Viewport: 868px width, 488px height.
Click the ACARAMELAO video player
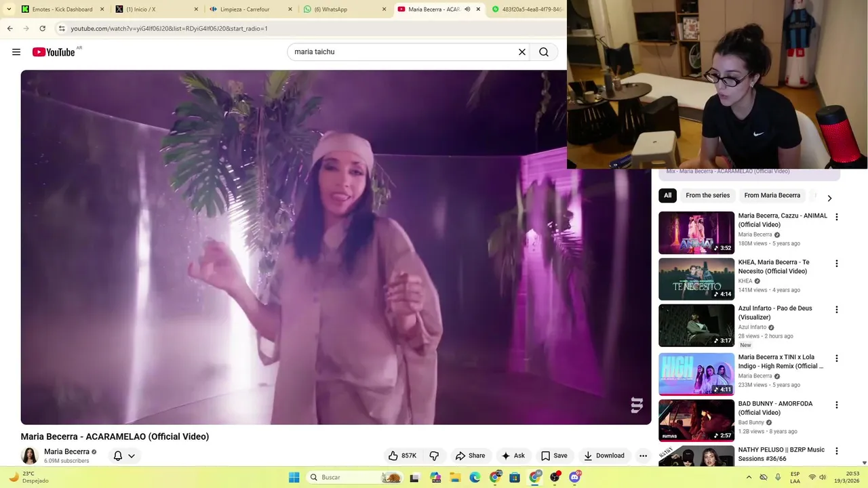[336, 247]
